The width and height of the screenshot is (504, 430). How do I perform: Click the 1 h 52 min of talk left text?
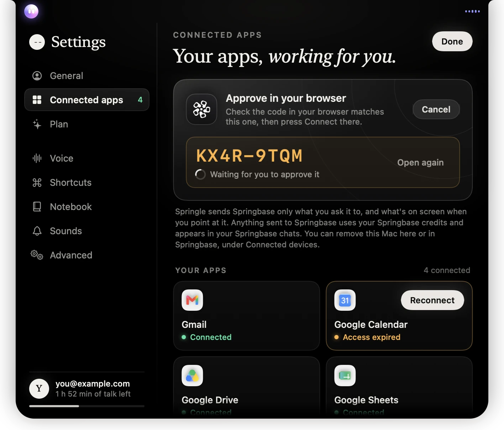93,394
